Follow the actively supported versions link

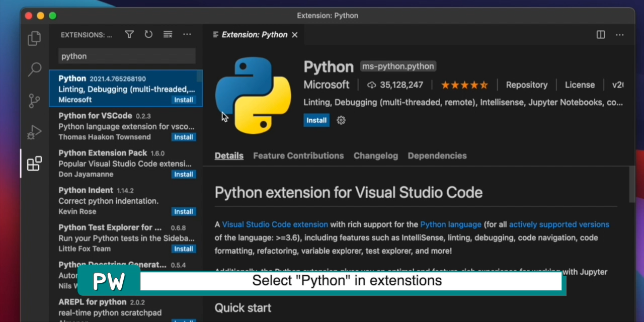coord(559,224)
